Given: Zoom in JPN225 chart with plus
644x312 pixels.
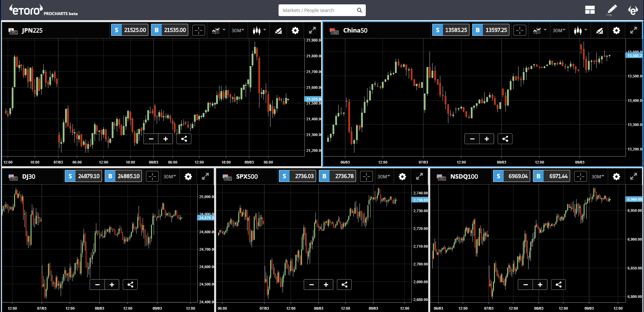Looking at the screenshot, I should (x=165, y=139).
